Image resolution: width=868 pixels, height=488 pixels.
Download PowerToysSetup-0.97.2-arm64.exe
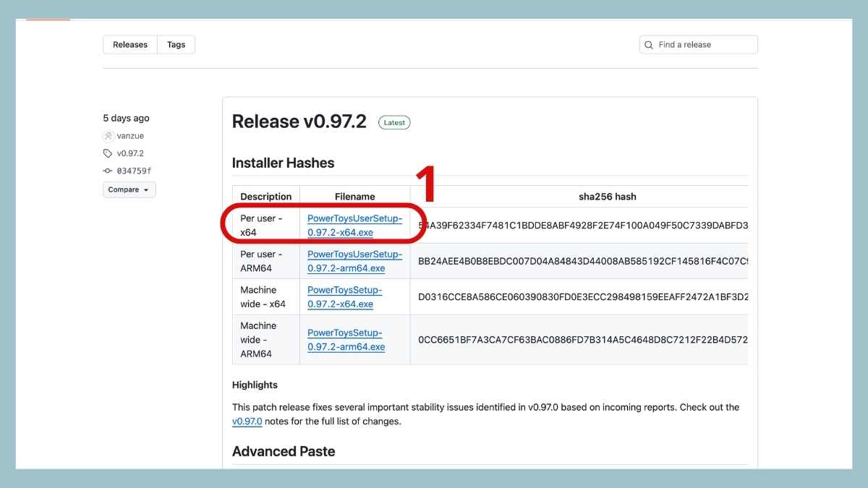[346, 340]
